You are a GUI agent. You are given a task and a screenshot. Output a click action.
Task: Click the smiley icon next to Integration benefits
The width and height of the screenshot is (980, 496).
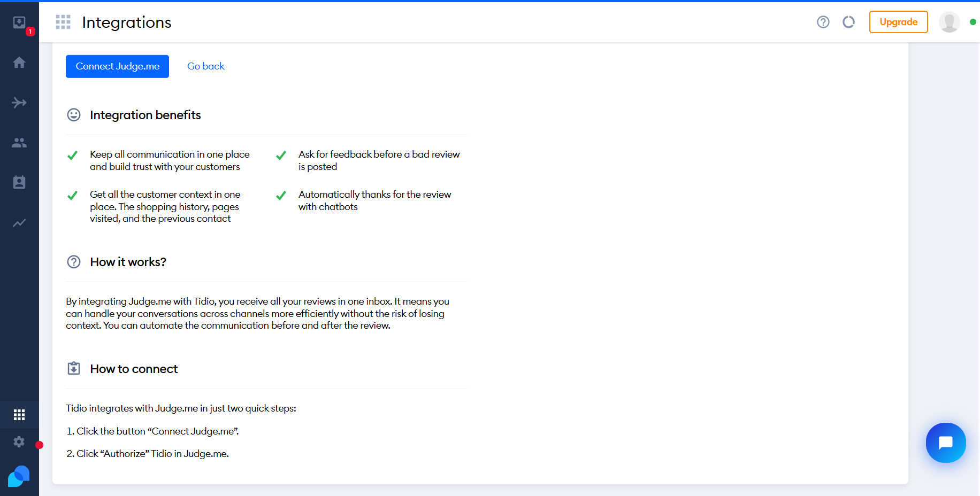point(74,115)
